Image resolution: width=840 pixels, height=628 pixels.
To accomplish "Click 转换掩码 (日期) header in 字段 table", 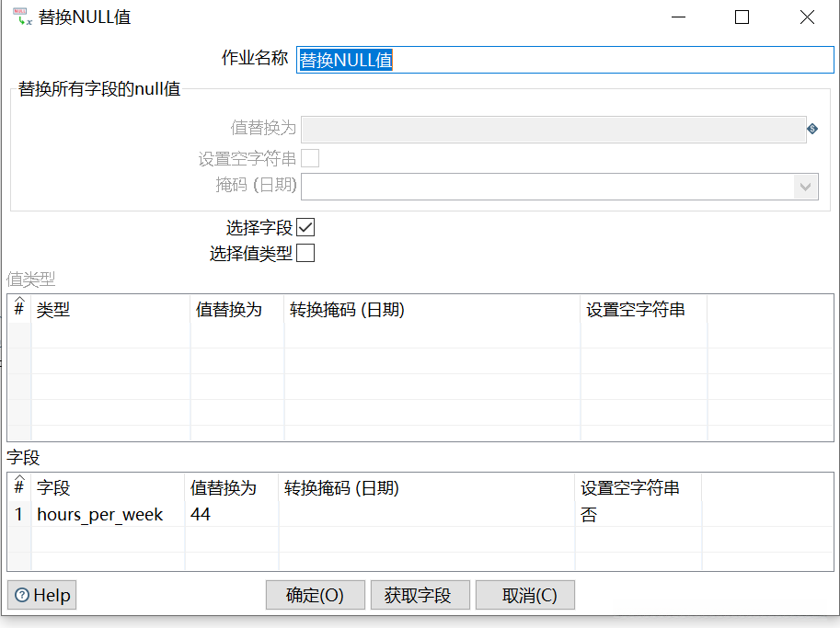I will click(x=426, y=487).
